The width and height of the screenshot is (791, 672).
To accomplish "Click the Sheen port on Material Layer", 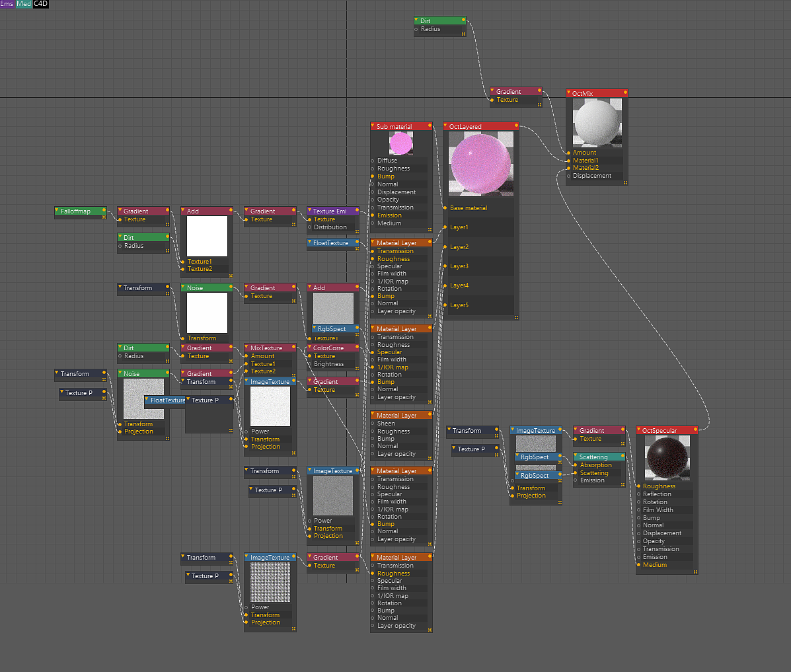I will click(x=373, y=424).
